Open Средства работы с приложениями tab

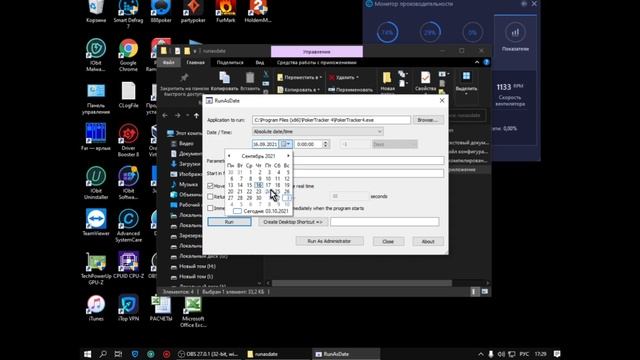click(x=317, y=62)
